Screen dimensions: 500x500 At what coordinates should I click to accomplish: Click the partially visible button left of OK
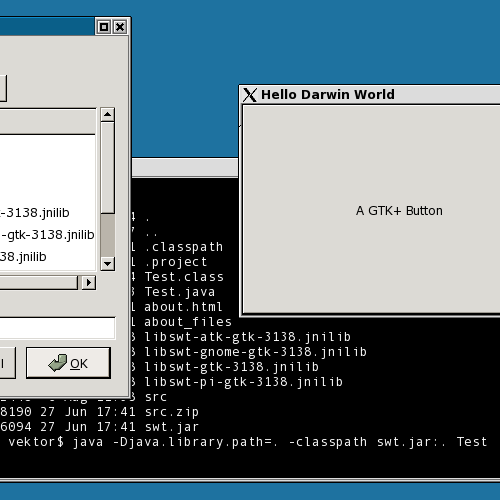tap(7, 363)
